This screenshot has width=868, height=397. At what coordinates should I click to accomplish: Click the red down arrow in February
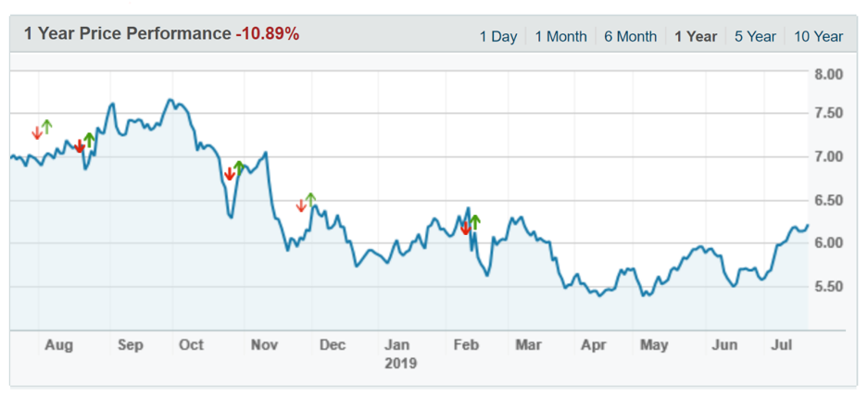465,228
